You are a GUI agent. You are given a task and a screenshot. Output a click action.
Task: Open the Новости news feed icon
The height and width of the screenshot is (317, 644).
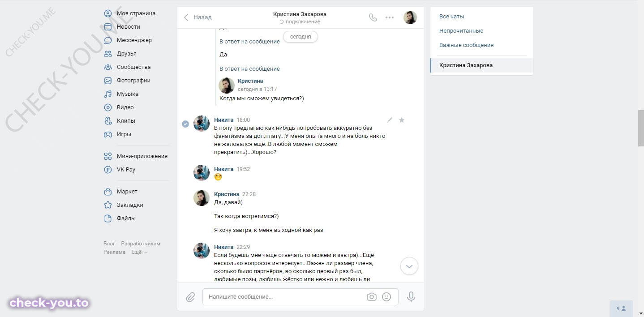[x=108, y=27]
